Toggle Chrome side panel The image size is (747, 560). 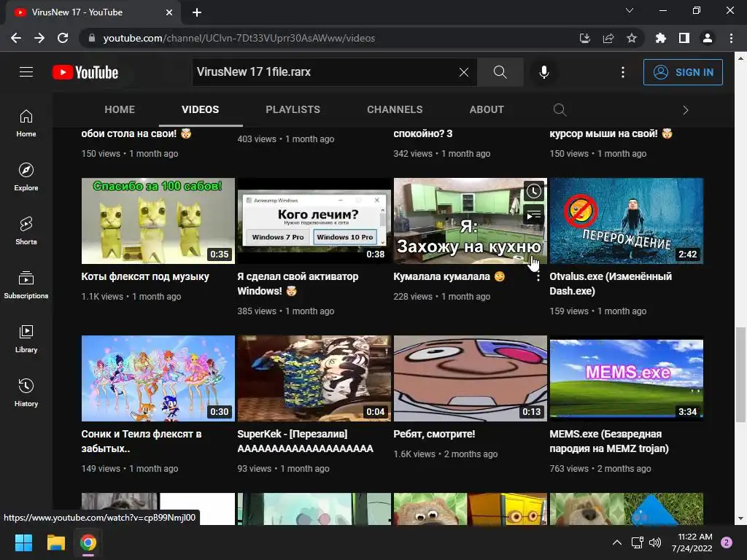684,38
